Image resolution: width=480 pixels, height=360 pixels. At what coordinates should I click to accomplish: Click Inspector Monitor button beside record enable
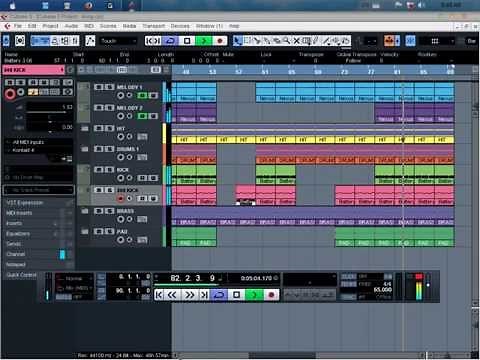point(21,92)
